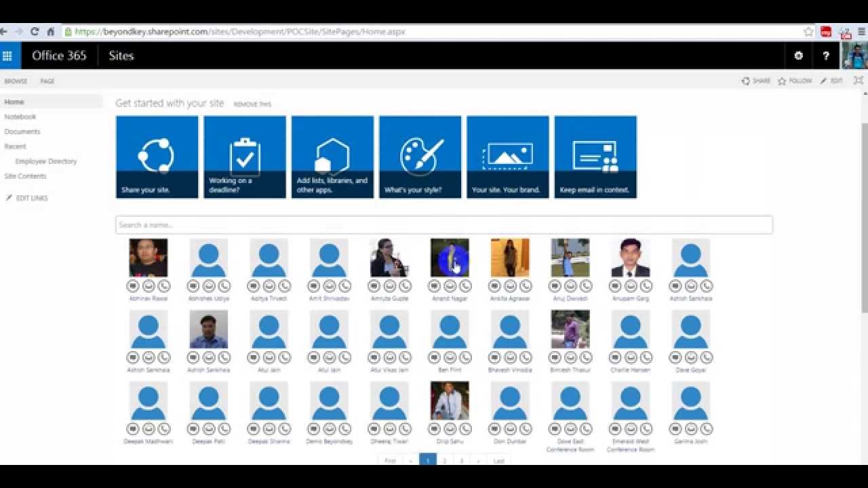Open Sites in the Office 365 header
868x488 pixels.
[x=121, y=56]
